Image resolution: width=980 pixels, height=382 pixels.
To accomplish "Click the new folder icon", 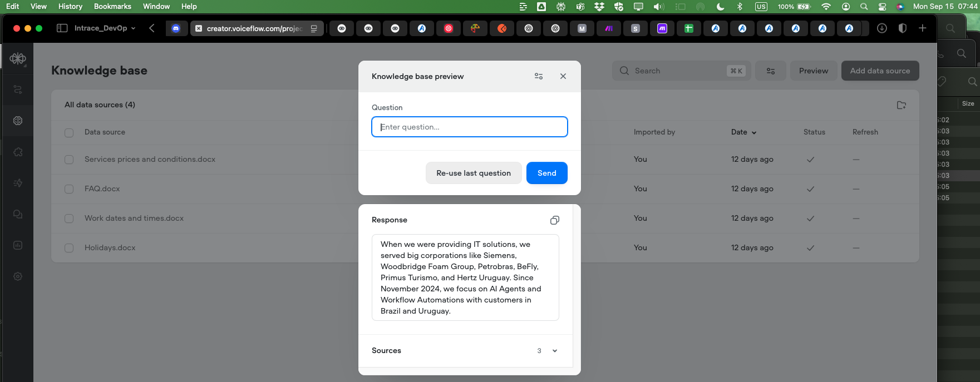I will pos(902,105).
